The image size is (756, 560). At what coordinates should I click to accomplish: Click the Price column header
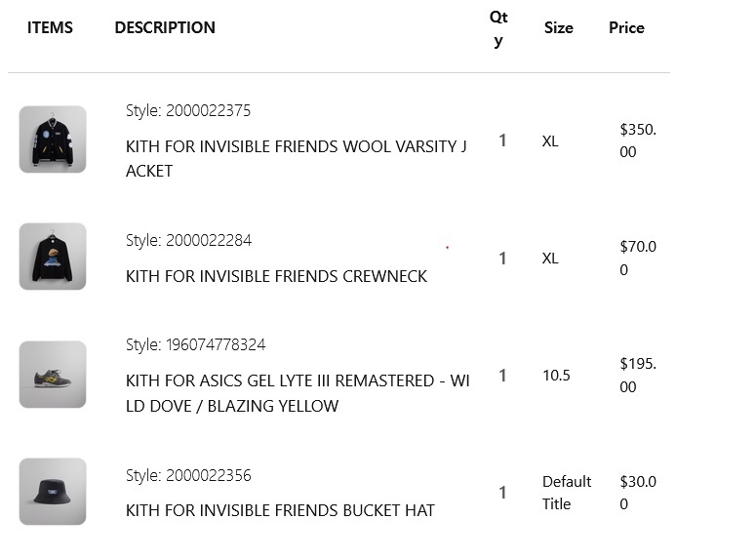[x=627, y=27]
